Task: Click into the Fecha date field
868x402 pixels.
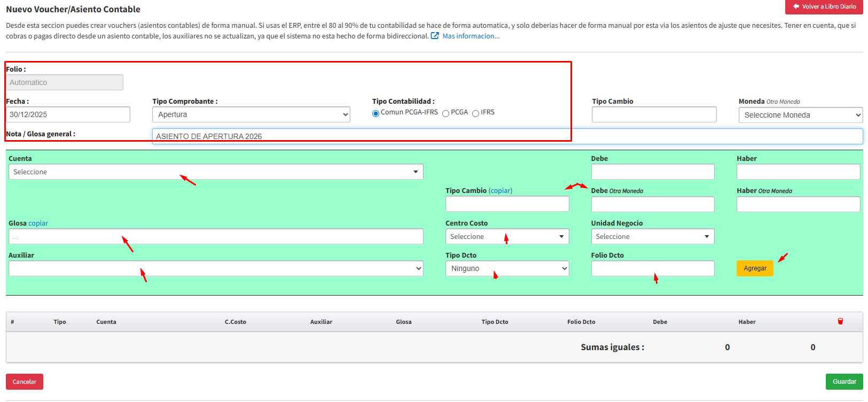Action: pyautogui.click(x=68, y=114)
